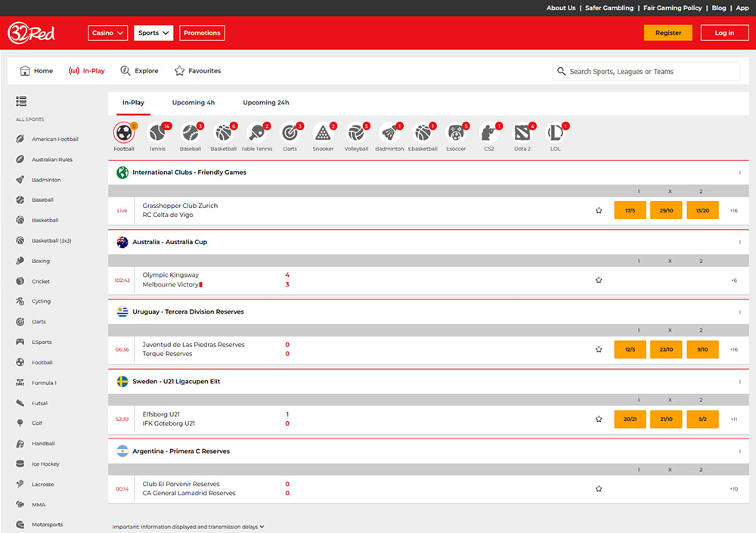This screenshot has height=533, width=756.
Task: Show more markets for Grasshopper Club Zurich
Action: point(734,210)
